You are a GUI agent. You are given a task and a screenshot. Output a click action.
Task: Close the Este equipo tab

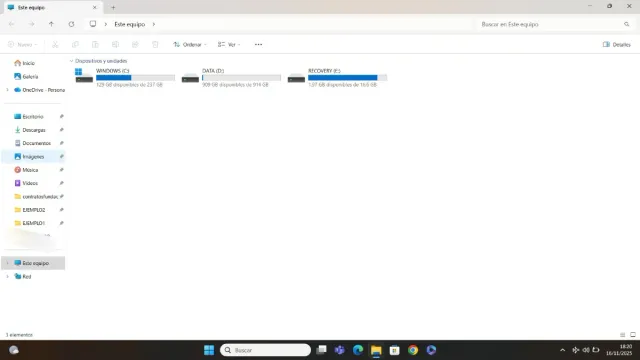click(94, 7)
